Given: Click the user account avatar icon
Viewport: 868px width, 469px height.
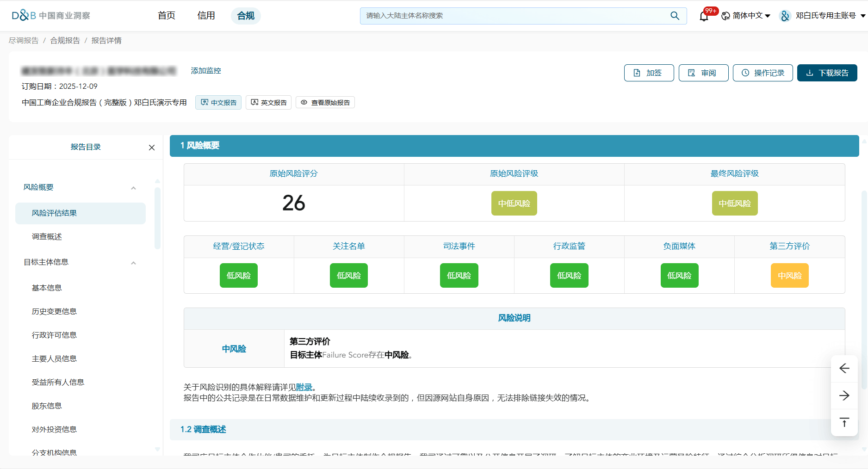Looking at the screenshot, I should [x=785, y=16].
